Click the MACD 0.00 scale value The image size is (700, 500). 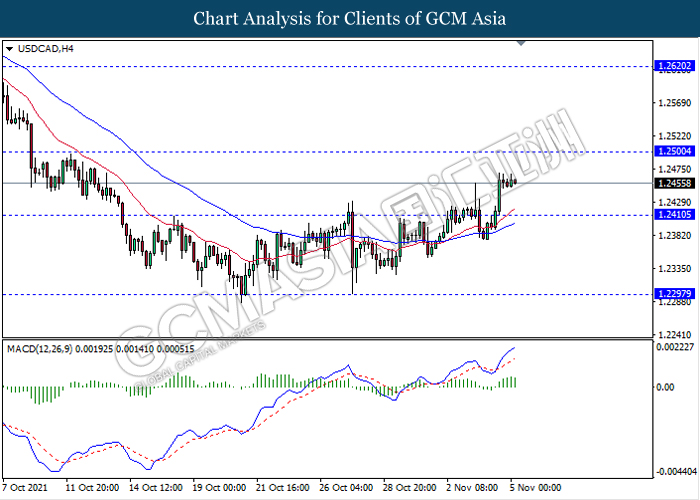665,387
